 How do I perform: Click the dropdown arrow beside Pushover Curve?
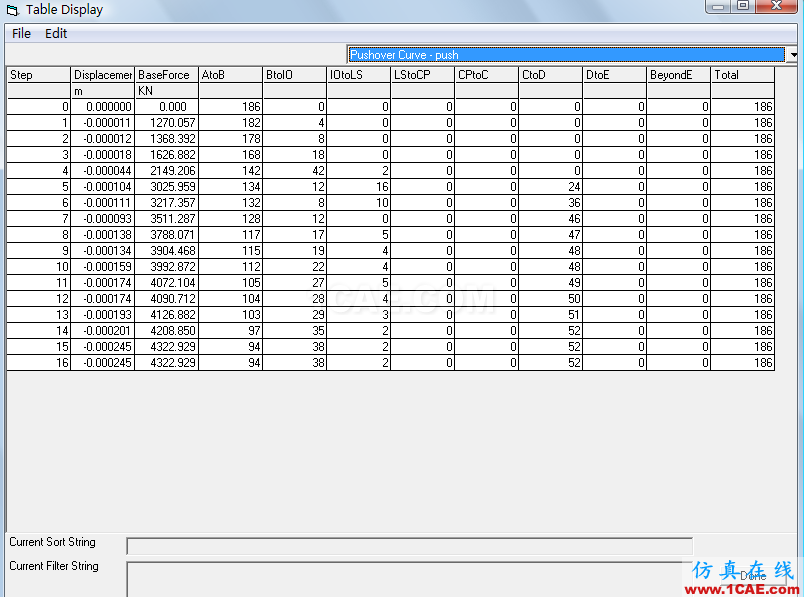[x=793, y=54]
